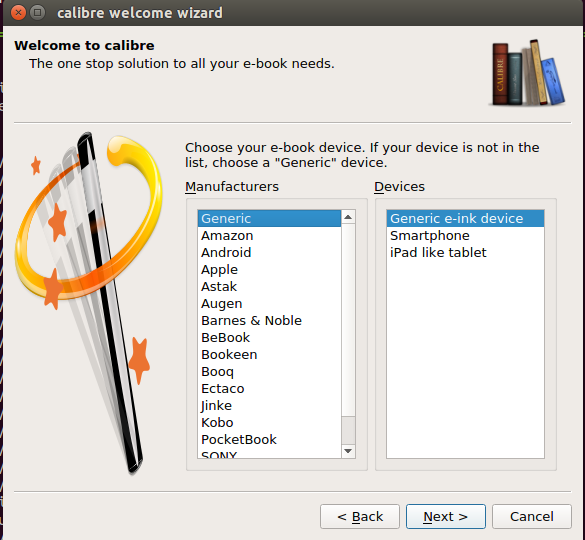Choose Android from the manufacturers
The width and height of the screenshot is (585, 540).
pyautogui.click(x=269, y=253)
